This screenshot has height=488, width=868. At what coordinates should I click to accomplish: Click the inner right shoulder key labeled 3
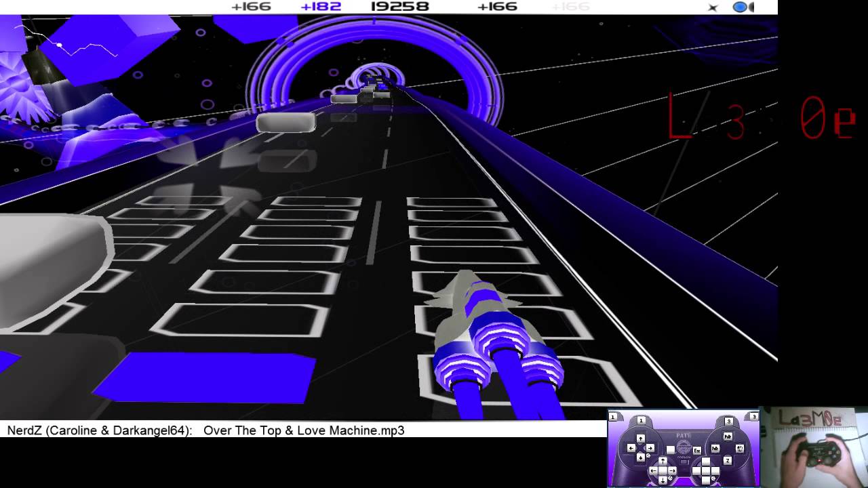click(x=729, y=422)
